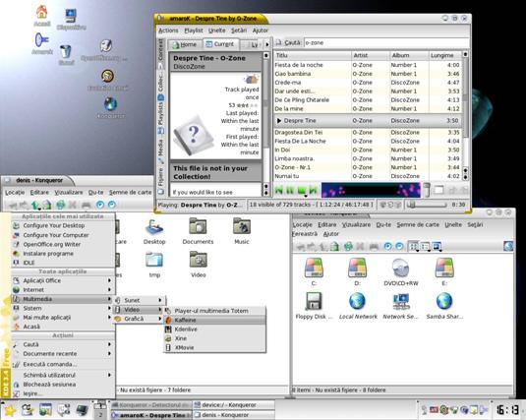Show more amaroK context tabs arrow

pos(266,44)
